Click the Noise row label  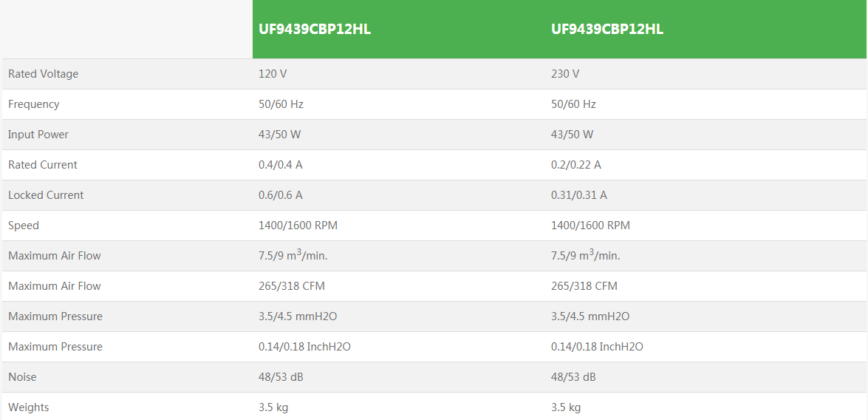tap(22, 377)
